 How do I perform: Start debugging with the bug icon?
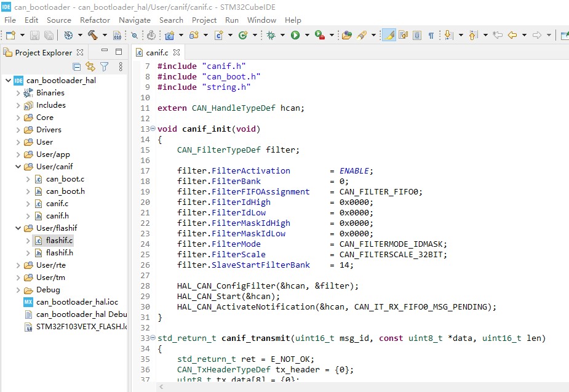[x=271, y=35]
